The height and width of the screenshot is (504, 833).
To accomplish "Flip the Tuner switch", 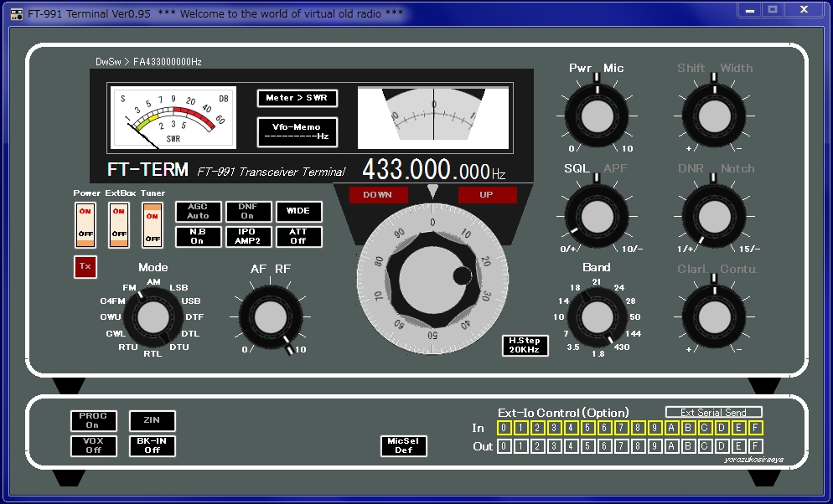I will click(153, 225).
